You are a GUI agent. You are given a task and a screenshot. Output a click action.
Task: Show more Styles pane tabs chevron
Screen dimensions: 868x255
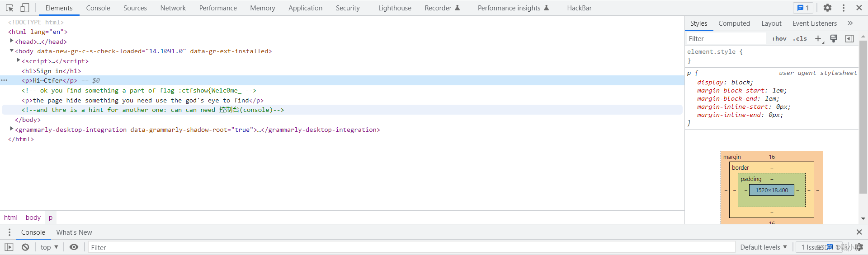[x=850, y=23]
